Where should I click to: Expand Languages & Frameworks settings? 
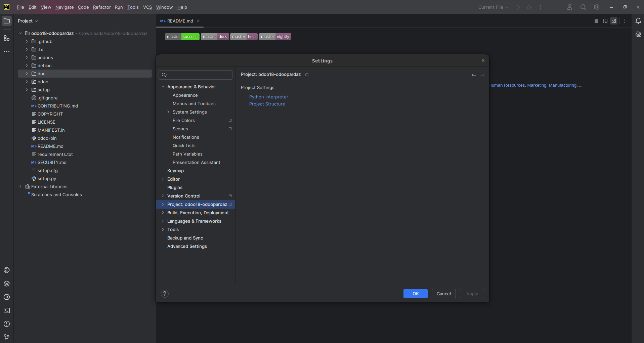point(163,221)
